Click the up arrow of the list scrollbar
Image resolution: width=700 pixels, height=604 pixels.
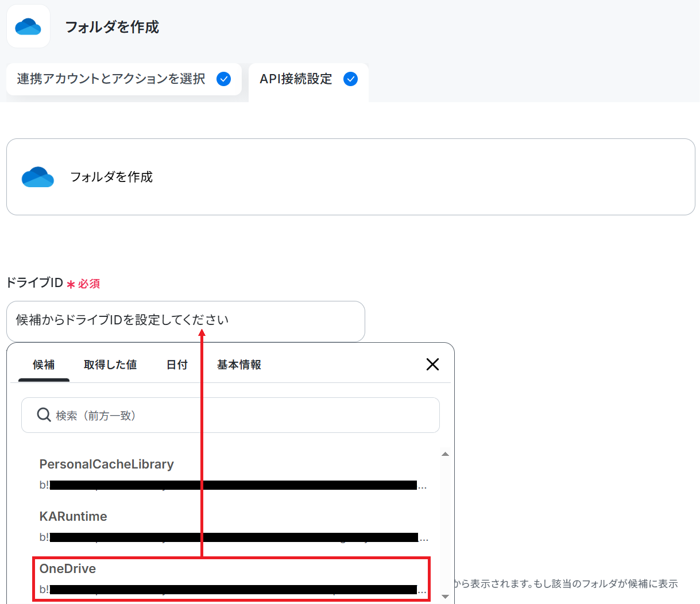click(x=445, y=454)
